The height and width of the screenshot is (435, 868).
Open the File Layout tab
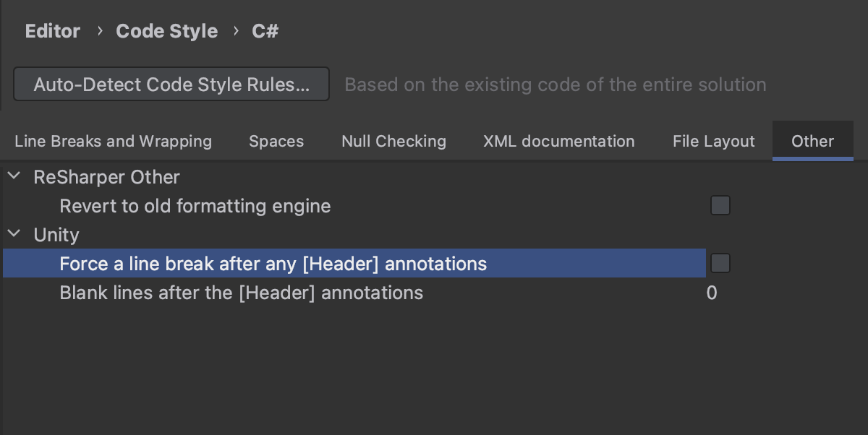pyautogui.click(x=713, y=142)
